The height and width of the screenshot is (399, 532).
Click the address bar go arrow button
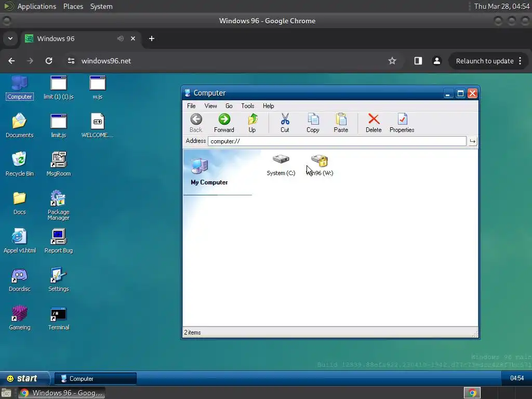click(473, 141)
